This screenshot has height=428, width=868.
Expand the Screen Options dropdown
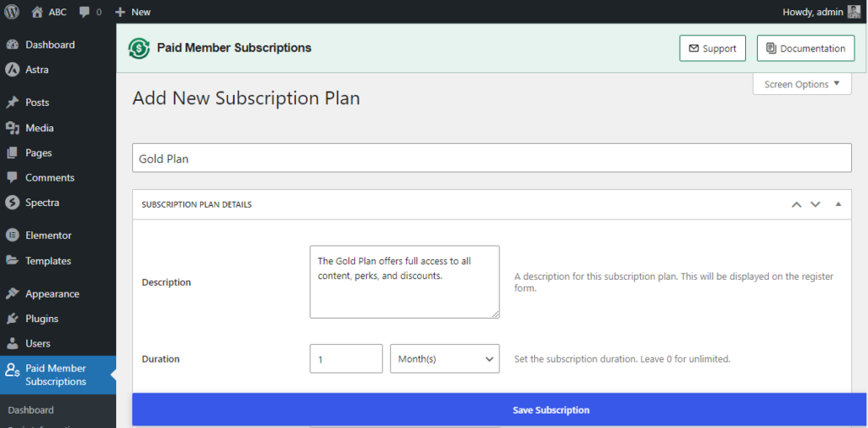coord(802,85)
